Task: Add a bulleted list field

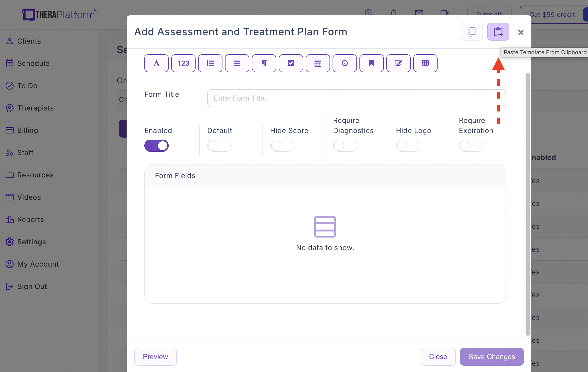Action: point(210,63)
